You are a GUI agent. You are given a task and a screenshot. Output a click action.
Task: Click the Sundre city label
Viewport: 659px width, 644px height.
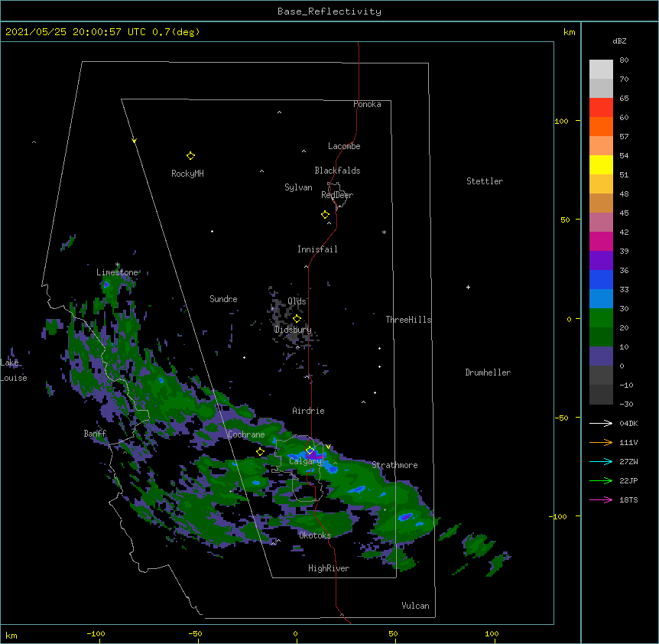tap(223, 299)
